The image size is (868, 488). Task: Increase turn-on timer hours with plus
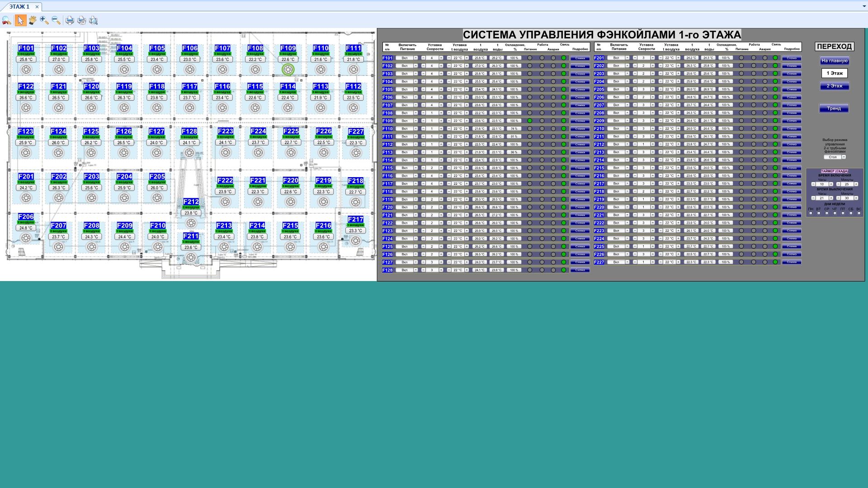pyautogui.click(x=831, y=184)
